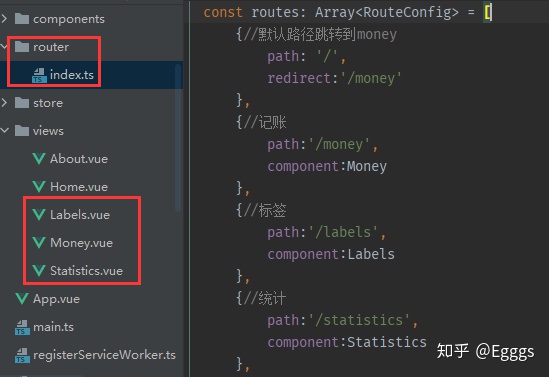Click the store folder icon
Screen dimensions: 549x377
coord(22,103)
